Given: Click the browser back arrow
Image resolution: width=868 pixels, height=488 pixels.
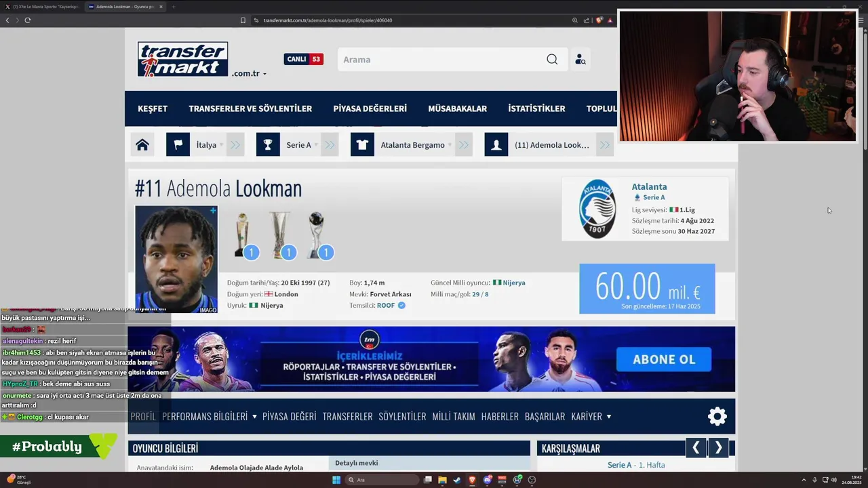Looking at the screenshot, I should click(x=7, y=20).
